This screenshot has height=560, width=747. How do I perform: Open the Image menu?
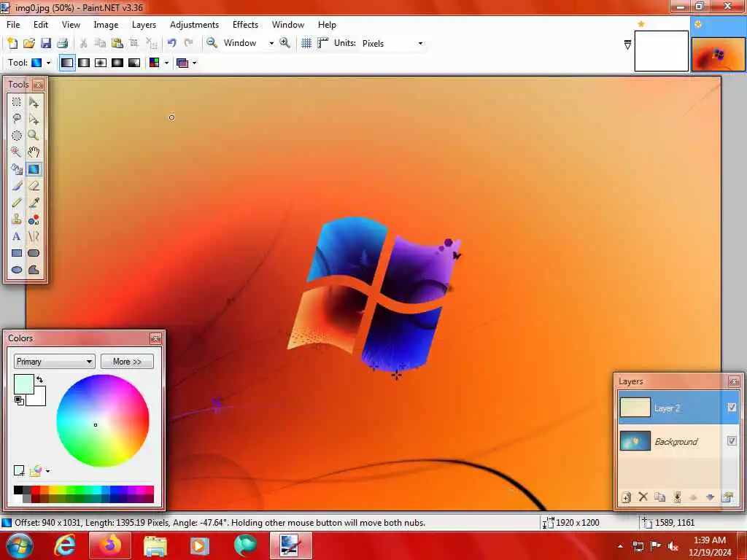pos(106,25)
